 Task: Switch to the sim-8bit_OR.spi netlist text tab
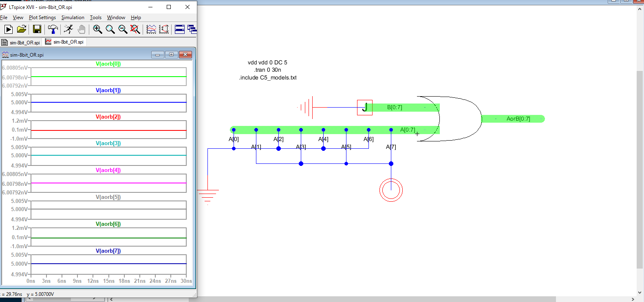(21, 42)
